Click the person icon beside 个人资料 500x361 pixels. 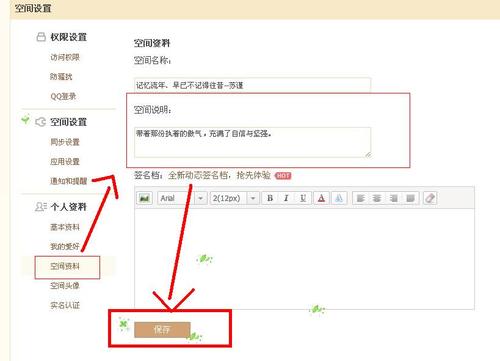coord(41,207)
